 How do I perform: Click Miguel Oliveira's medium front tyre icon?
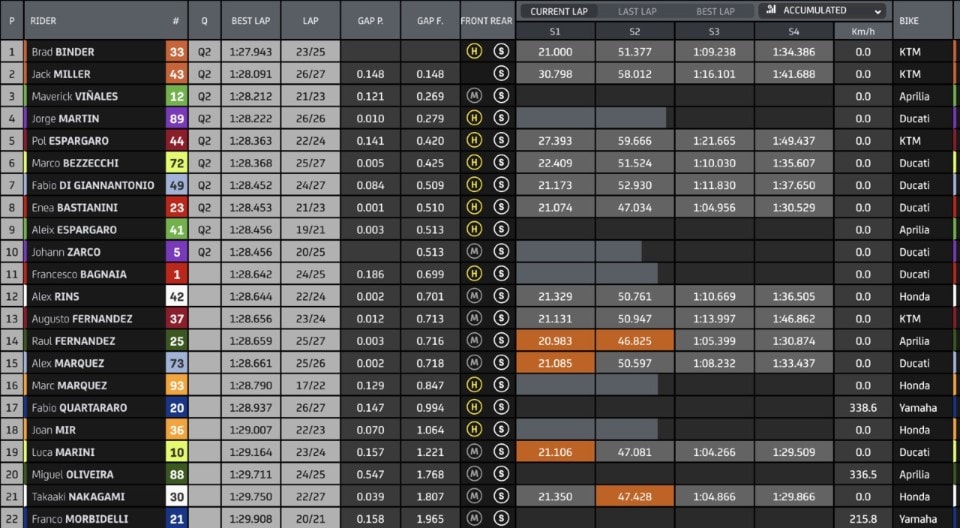tap(474, 474)
